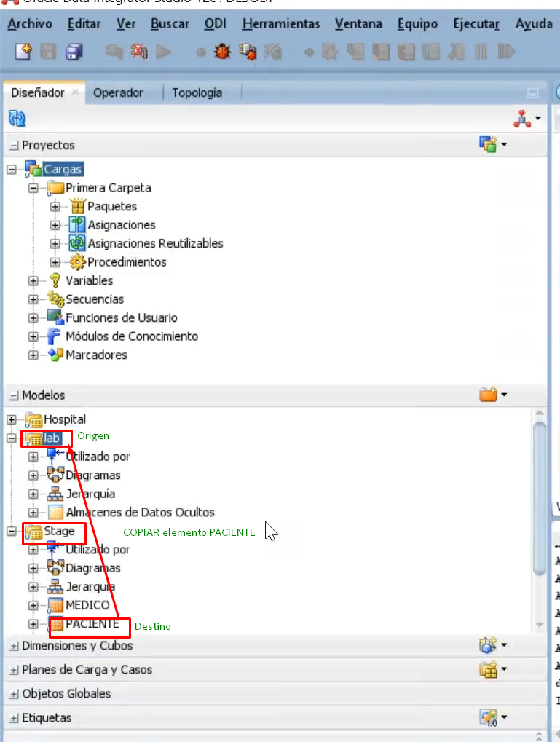The height and width of the screenshot is (742, 560).
Task: Click the Módulos de Conocimiento icon
Action: [55, 336]
